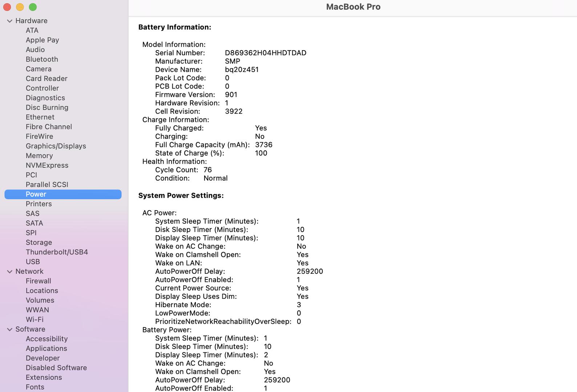Click the manufacturer value SMP
The width and height of the screenshot is (577, 392).
pos(233,61)
